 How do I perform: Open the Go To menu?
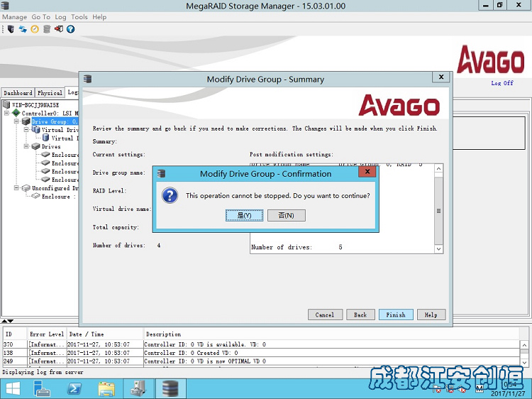(x=40, y=17)
